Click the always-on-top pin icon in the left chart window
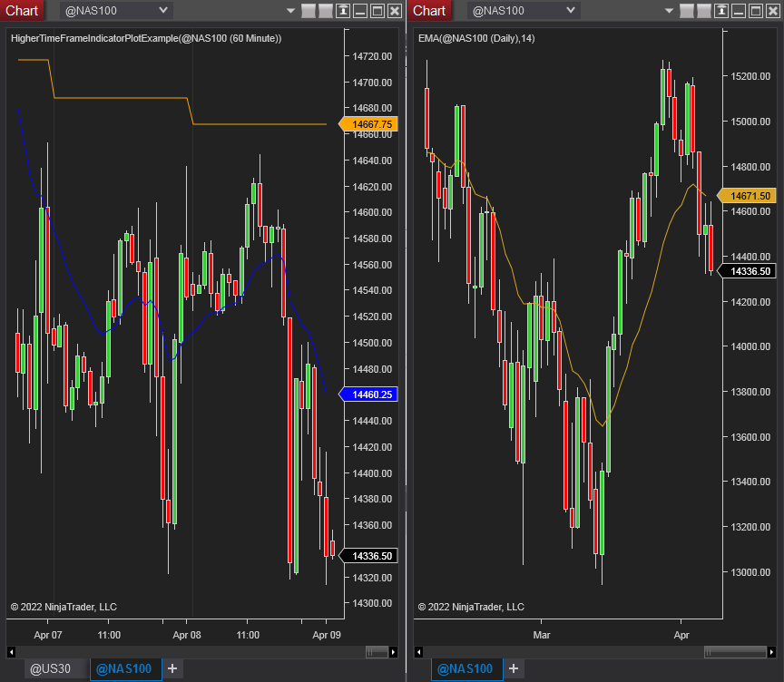 point(342,11)
